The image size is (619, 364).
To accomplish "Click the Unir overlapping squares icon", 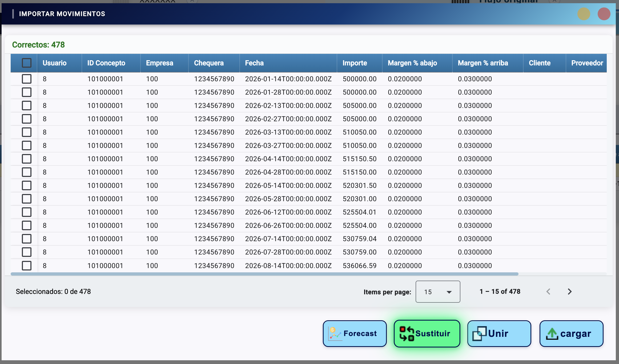I will pyautogui.click(x=479, y=334).
